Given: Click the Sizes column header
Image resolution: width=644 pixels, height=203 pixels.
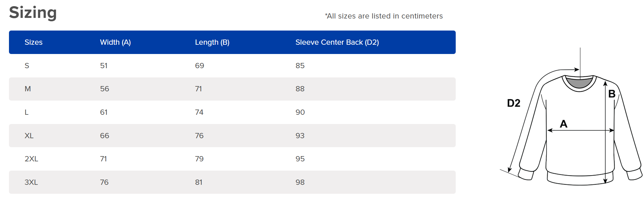Looking at the screenshot, I should pyautogui.click(x=33, y=42).
